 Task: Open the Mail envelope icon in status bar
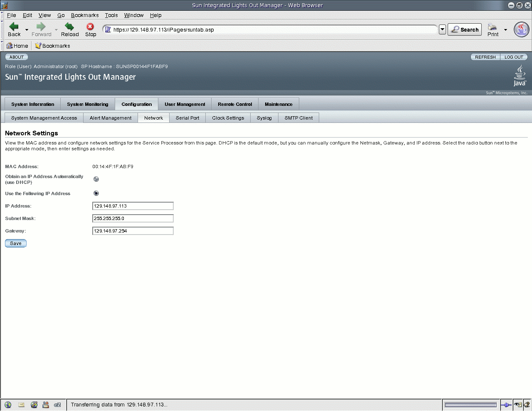coord(21,405)
